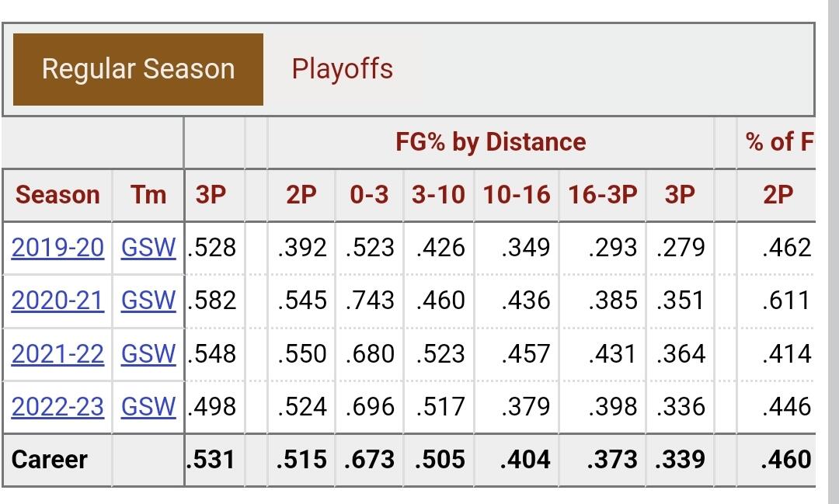The height and width of the screenshot is (504, 839).
Task: Sort by the Tm column header
Action: [148, 194]
